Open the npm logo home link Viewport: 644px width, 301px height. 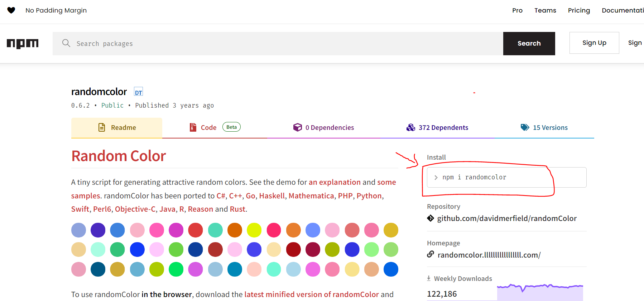click(23, 43)
